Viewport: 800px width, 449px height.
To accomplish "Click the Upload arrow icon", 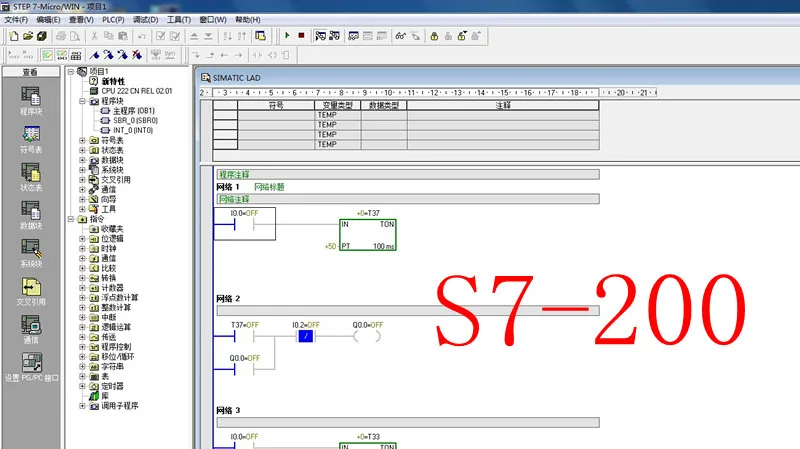I will [194, 36].
